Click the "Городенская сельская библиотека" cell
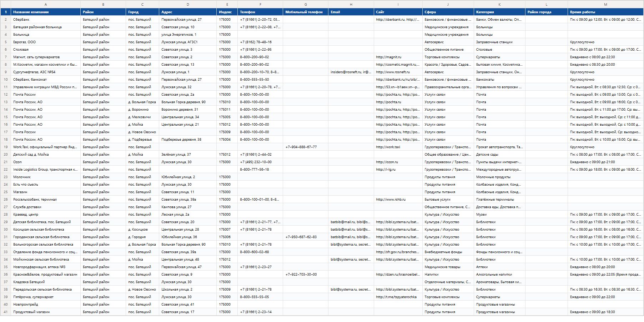Viewport: 644px width, 322px height. coord(46,237)
